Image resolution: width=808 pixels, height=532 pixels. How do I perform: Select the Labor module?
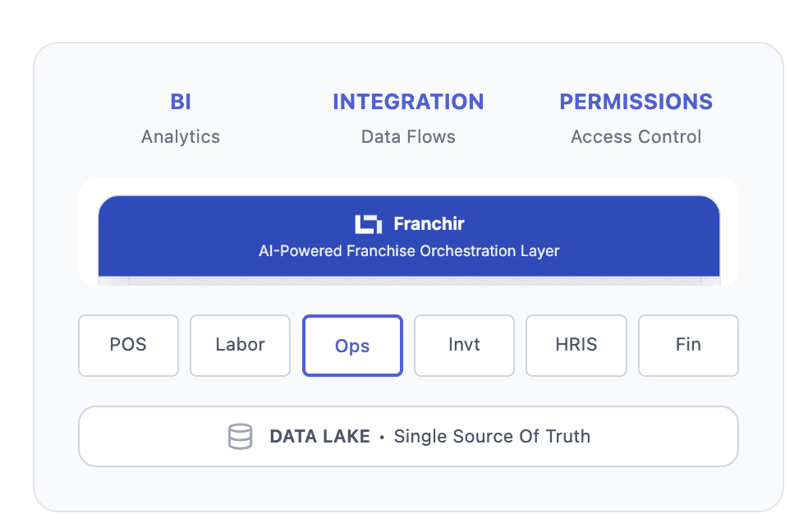pyautogui.click(x=240, y=346)
